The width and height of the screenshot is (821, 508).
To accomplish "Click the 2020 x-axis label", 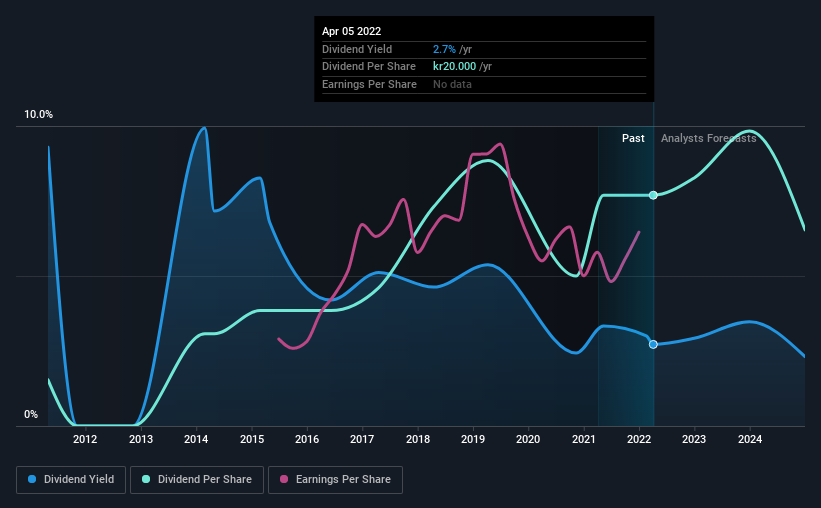I will point(528,439).
